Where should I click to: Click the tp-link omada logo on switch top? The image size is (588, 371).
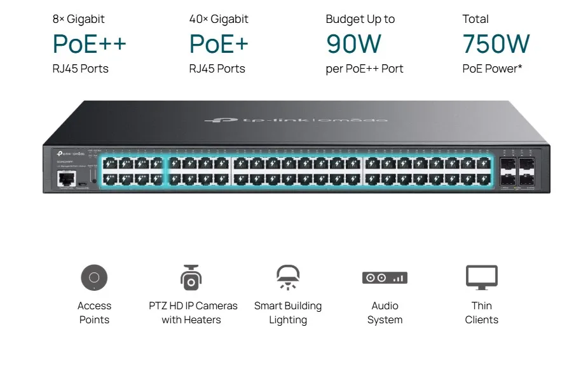[296, 120]
